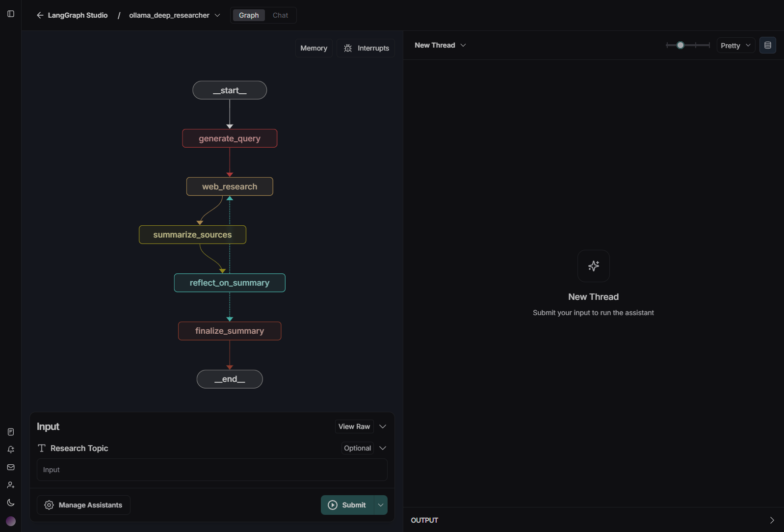Open the notifications bell icon in sidebar
This screenshot has width=784, height=532.
(x=11, y=450)
